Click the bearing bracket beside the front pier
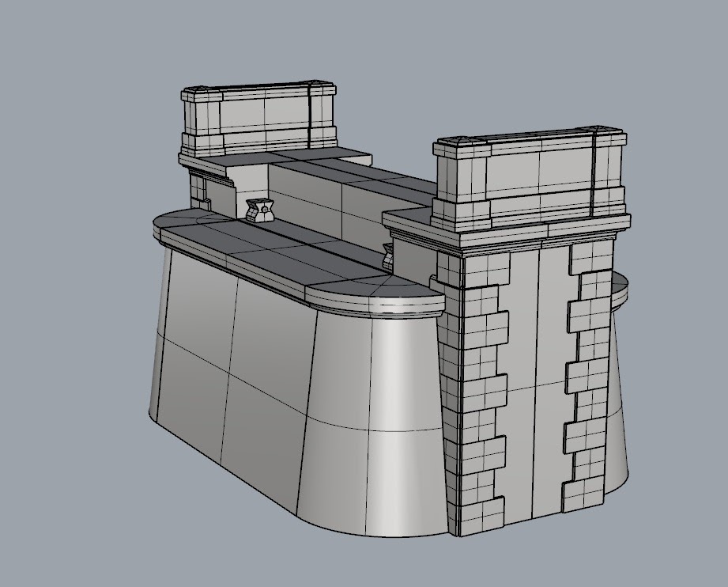This screenshot has width=728, height=587. pyautogui.click(x=387, y=255)
